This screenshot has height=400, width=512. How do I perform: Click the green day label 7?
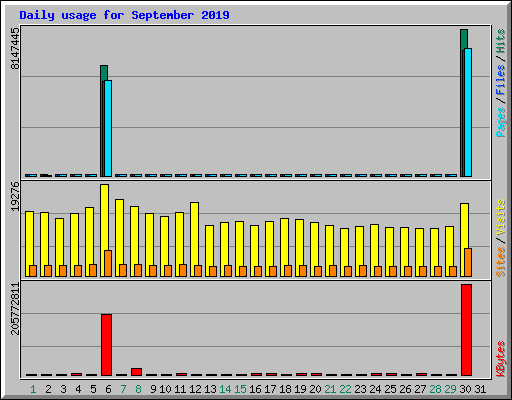tap(123, 389)
